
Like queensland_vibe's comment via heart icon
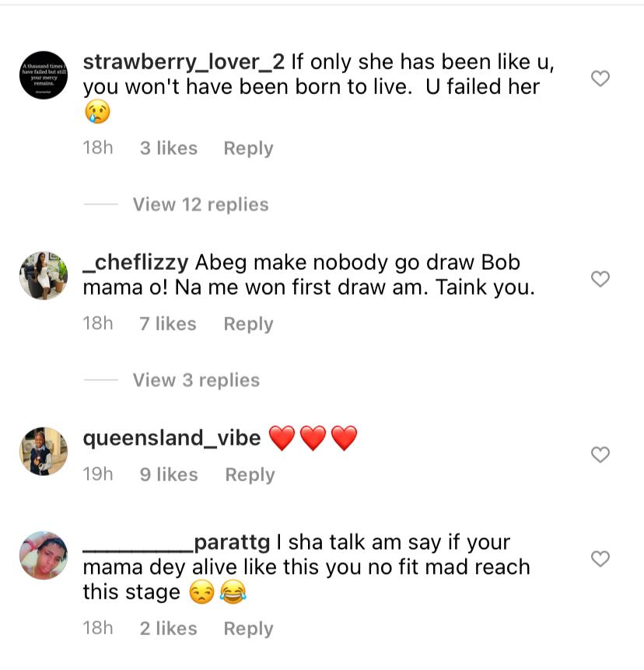(600, 455)
